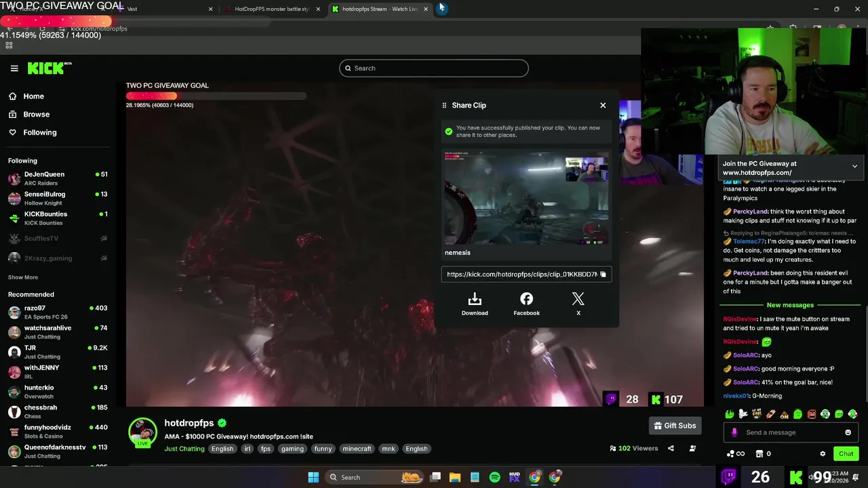Open the chat shop icon
Screen dimensions: 868x488
759,454
